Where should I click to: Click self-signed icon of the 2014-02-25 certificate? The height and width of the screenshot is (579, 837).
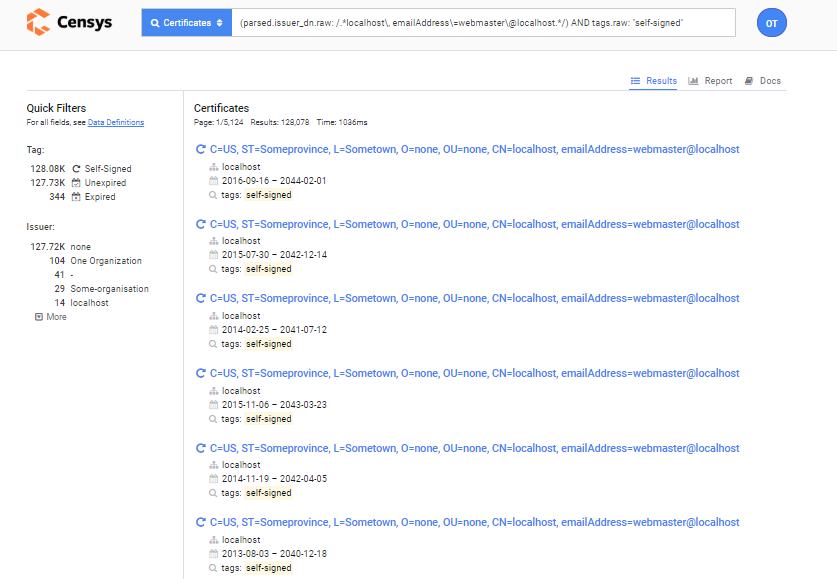201,298
